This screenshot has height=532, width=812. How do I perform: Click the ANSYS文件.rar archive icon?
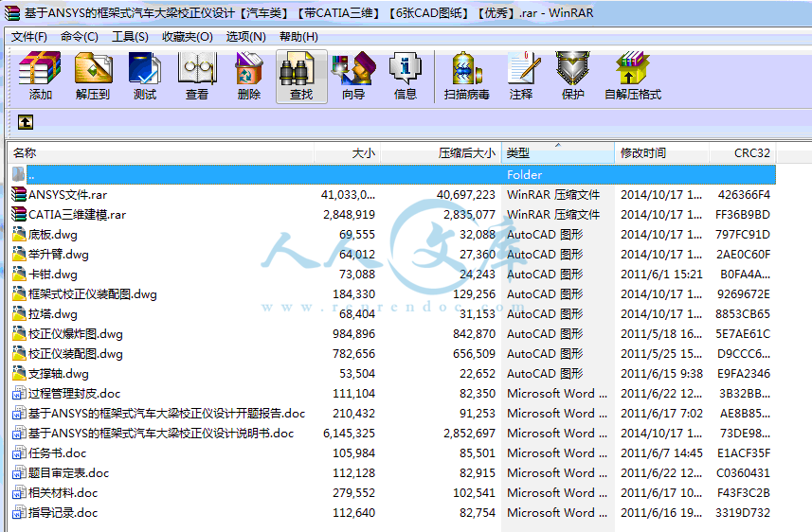coord(19,195)
